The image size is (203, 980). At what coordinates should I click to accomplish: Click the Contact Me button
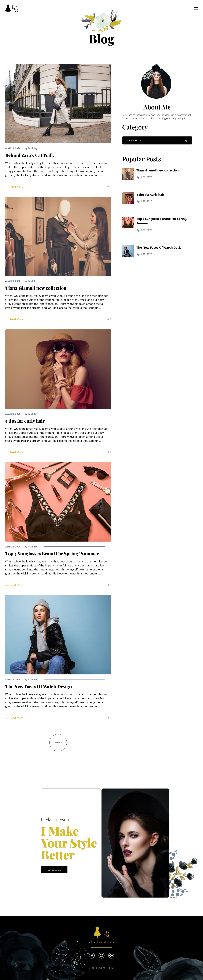(x=54, y=869)
